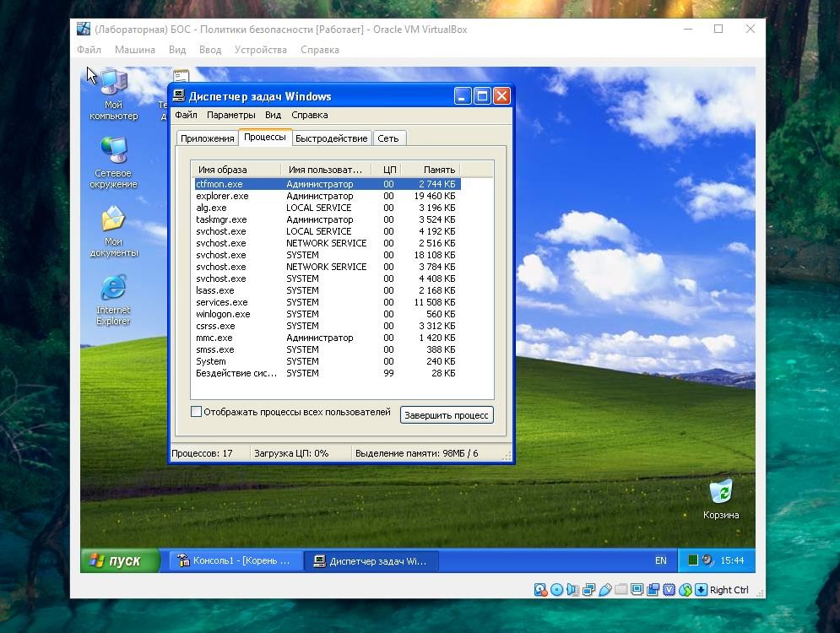This screenshot has width=840, height=633.
Task: Select the lsass.exe process row
Action: click(x=328, y=290)
